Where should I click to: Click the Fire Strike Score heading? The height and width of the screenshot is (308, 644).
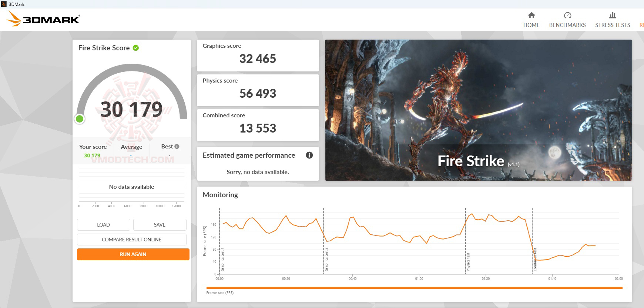click(x=104, y=48)
